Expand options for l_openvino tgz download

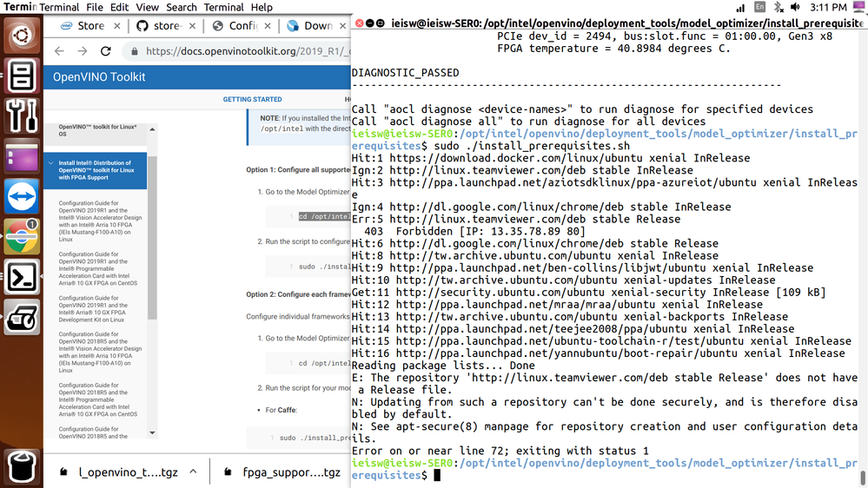193,472
